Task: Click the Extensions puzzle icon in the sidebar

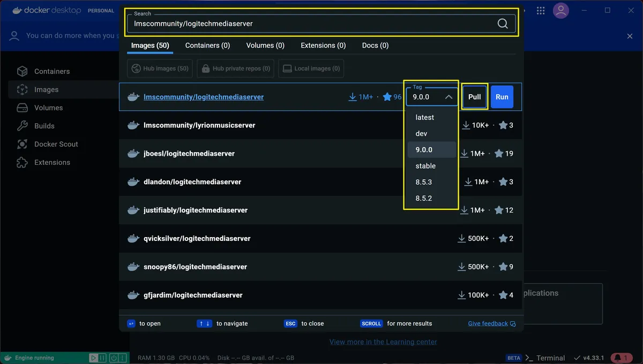Action: [x=22, y=162]
